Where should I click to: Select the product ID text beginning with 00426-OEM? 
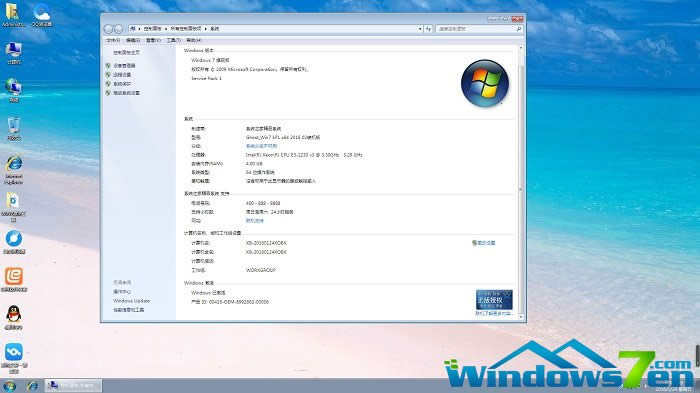[239, 302]
